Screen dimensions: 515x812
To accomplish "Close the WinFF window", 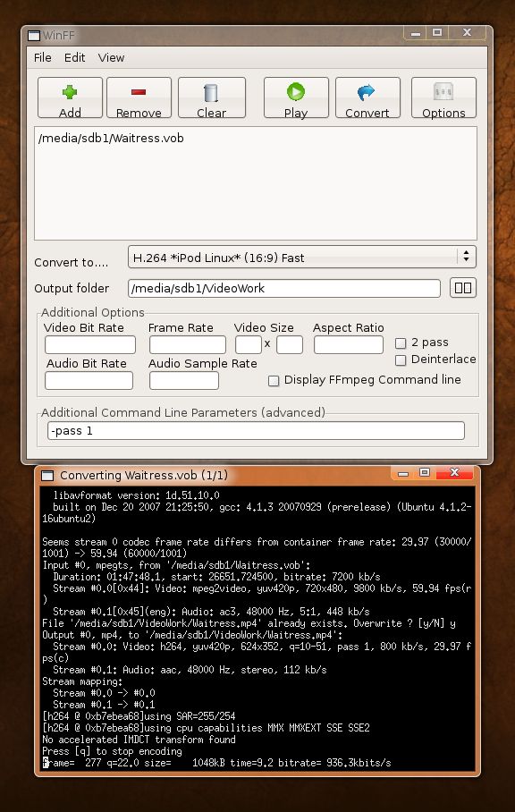I will tap(467, 32).
